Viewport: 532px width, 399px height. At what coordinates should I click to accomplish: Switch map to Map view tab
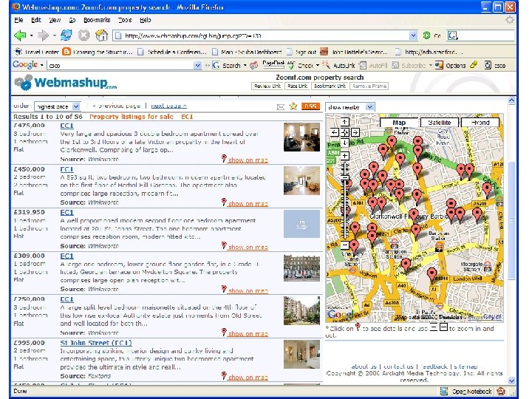coord(399,123)
